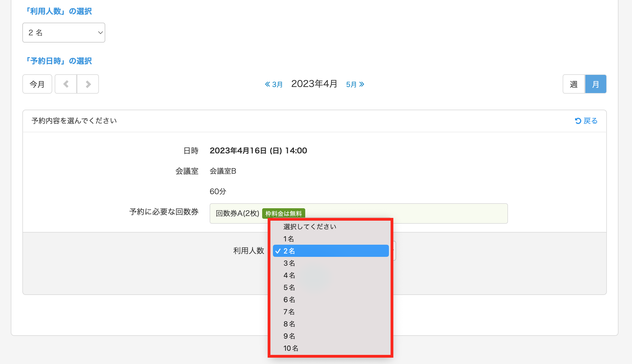Screen dimensions: 632x364
Task: Pick 6名 from the list
Action: [x=289, y=299]
